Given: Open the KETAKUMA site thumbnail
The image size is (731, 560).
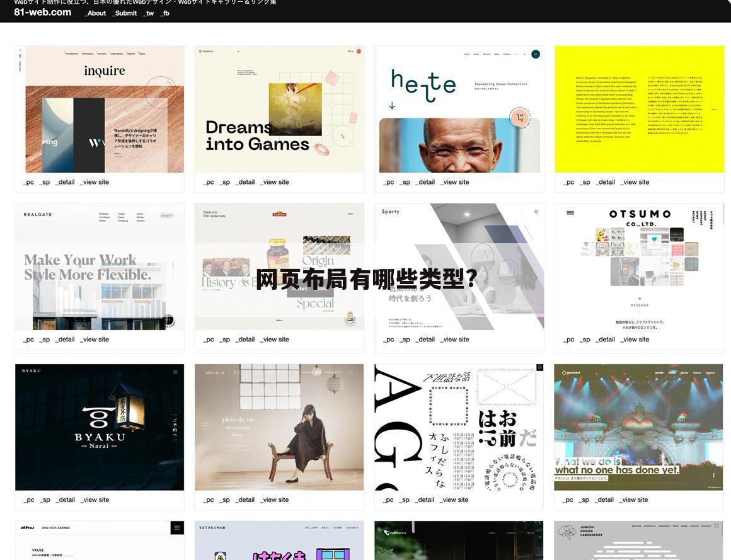Looking at the screenshot, I should [279, 540].
